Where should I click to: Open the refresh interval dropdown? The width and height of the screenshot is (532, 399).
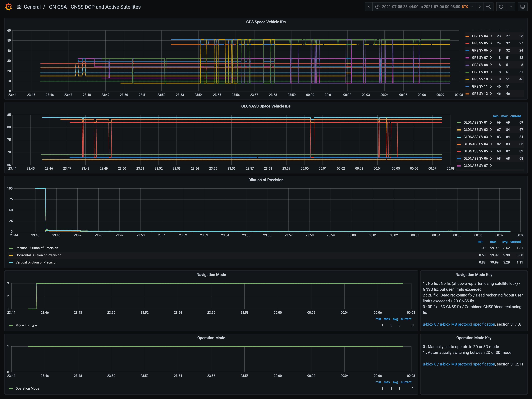(x=511, y=7)
